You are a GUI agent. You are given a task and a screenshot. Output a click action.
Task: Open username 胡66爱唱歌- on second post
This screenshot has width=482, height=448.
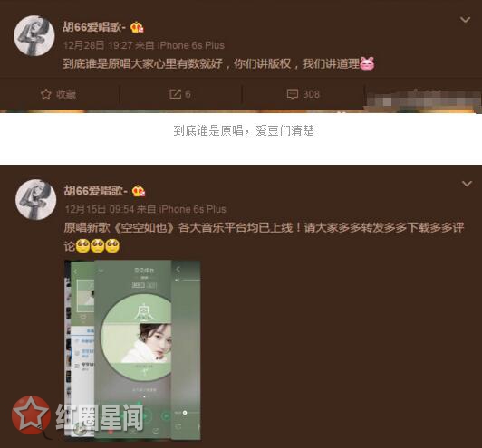96,191
